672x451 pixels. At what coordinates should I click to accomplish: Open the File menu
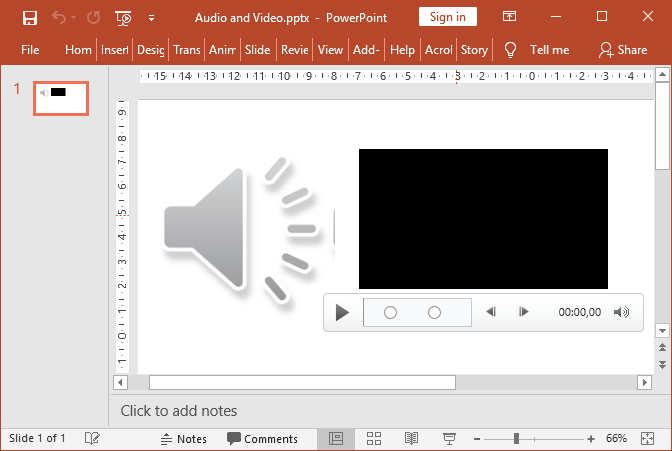tap(30, 50)
